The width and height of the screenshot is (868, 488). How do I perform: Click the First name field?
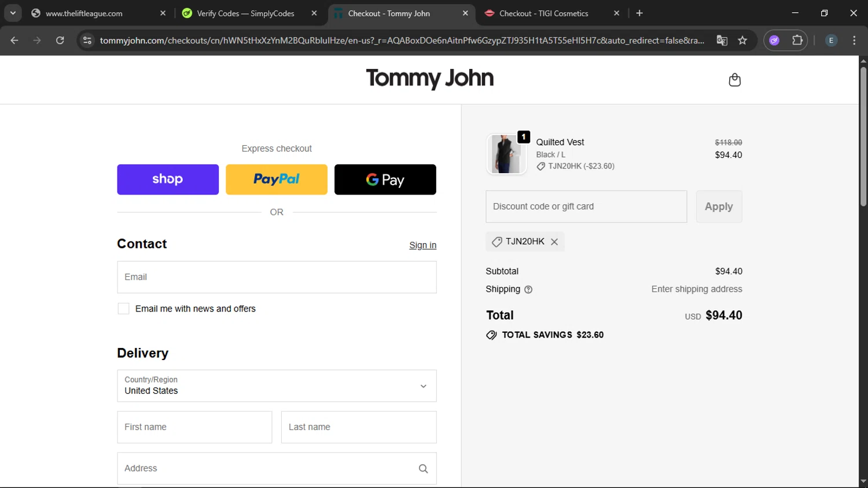[194, 427]
